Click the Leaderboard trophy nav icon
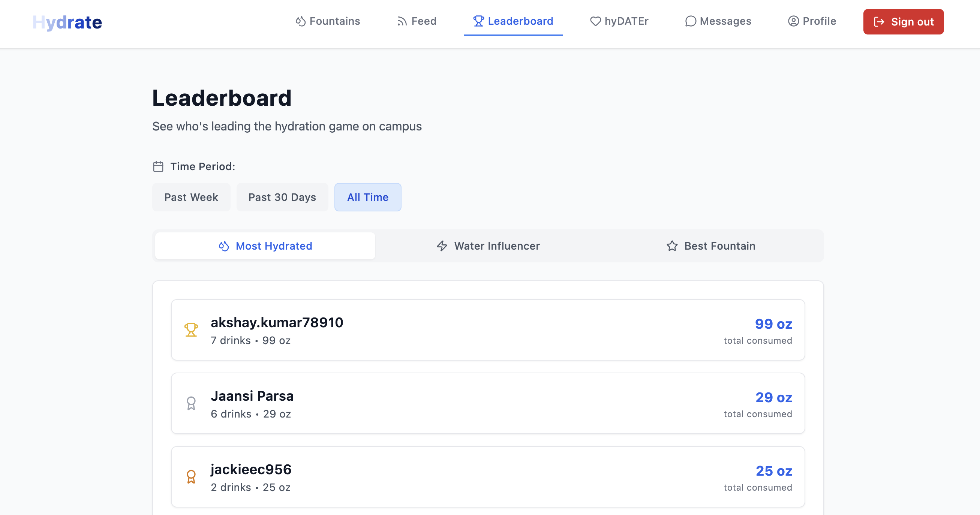Viewport: 980px width, 515px height. click(x=478, y=21)
